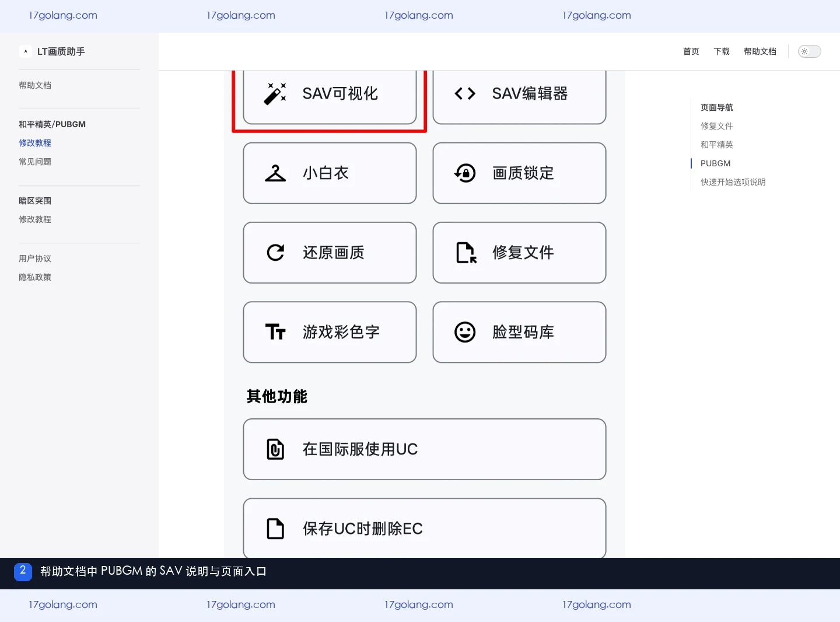Go to 帮助文档 in the left sidebar
This screenshot has width=840, height=622.
(35, 85)
